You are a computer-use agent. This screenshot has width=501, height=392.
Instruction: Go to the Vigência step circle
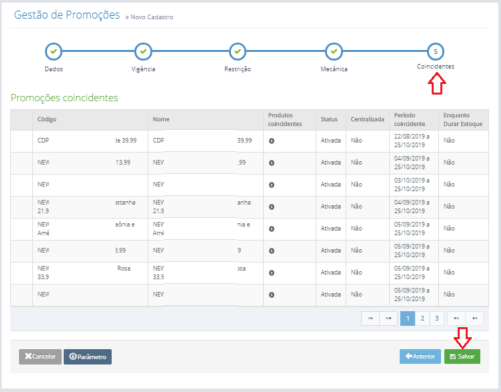(x=143, y=52)
